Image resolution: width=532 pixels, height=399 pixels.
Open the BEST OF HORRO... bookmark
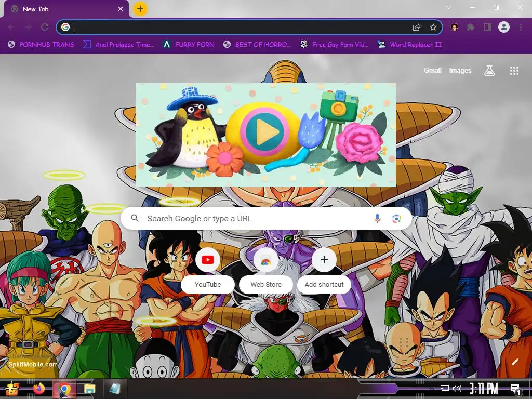(x=257, y=45)
